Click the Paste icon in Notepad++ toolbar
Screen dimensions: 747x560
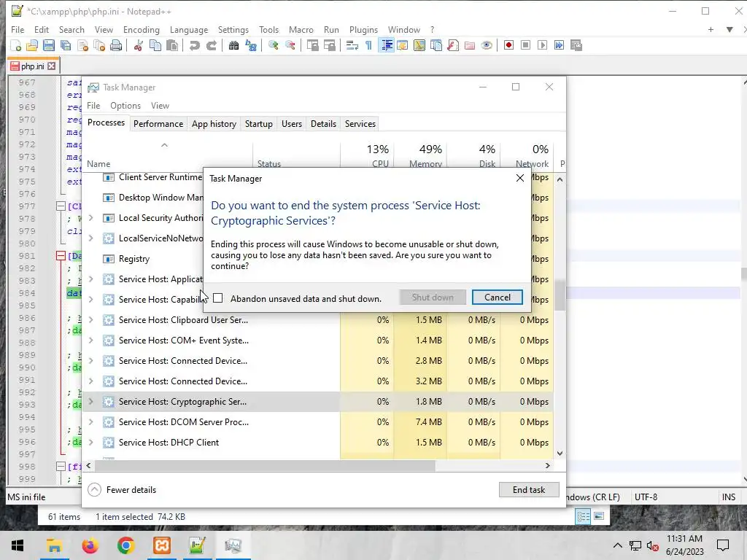[x=172, y=45]
